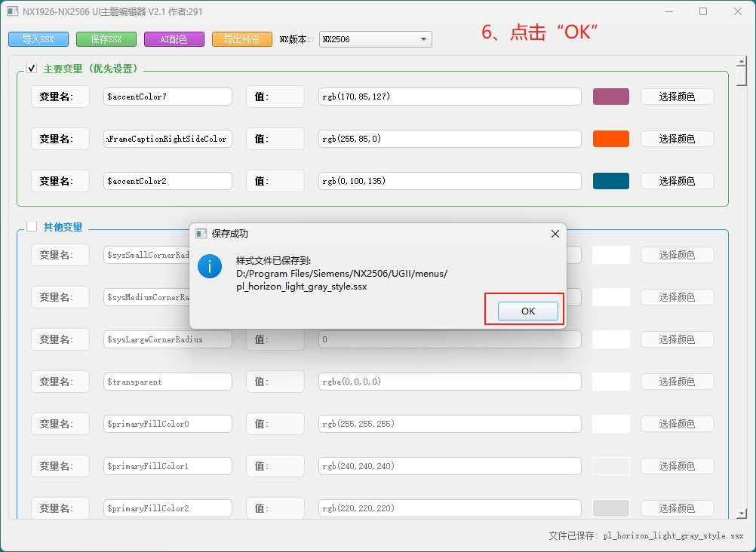
Task: Open AI配色 color matching
Action: [174, 39]
